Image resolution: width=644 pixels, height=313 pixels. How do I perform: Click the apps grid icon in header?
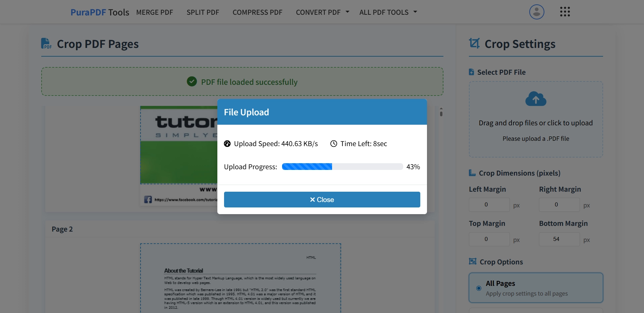point(565,12)
